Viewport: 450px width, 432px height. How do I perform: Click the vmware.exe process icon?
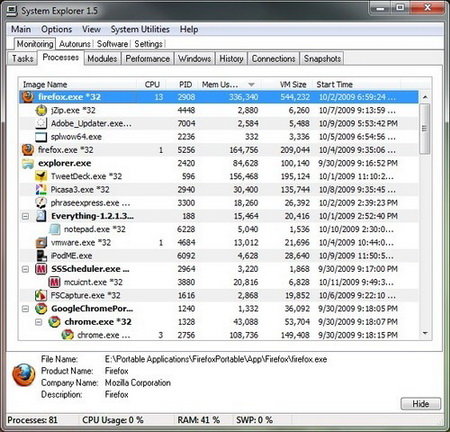point(41,242)
